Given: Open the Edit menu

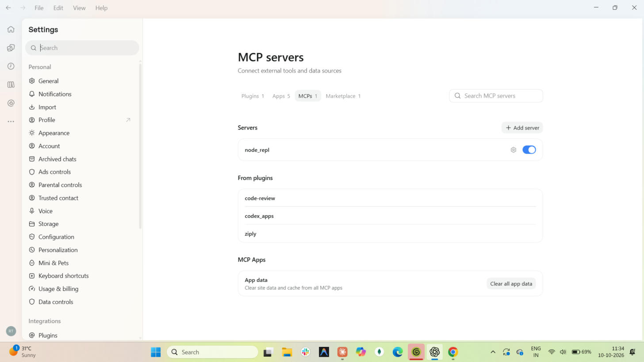Looking at the screenshot, I should pyautogui.click(x=58, y=8).
